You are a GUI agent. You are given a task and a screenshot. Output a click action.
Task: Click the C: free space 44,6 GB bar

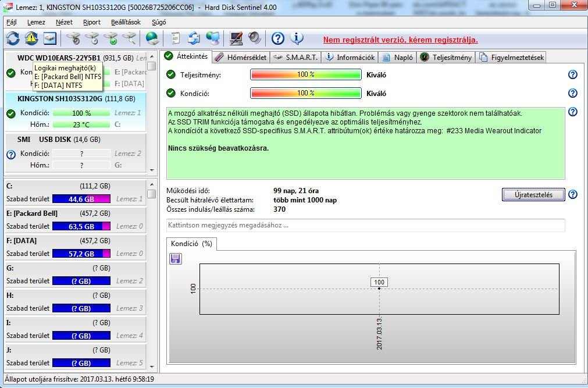(81, 199)
